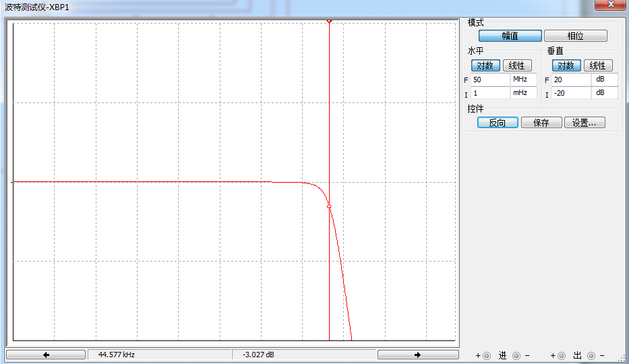
Task: Open vertical I unit dropdown showing dB
Action: pos(605,93)
